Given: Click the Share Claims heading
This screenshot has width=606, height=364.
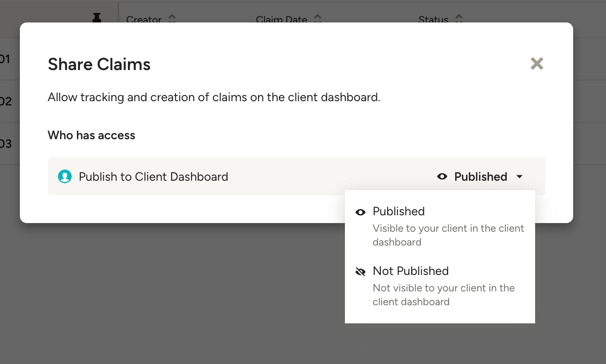Looking at the screenshot, I should click(x=99, y=64).
